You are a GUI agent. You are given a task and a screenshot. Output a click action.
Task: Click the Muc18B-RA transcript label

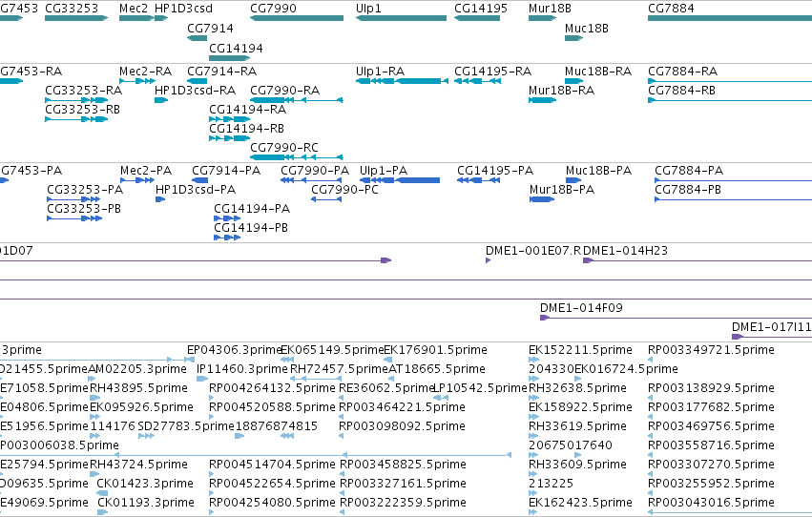coord(598,72)
